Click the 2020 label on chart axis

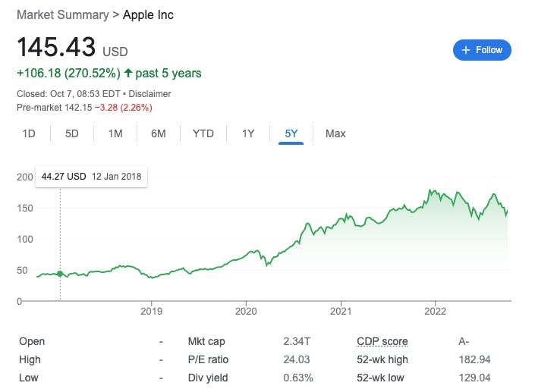pos(246,311)
